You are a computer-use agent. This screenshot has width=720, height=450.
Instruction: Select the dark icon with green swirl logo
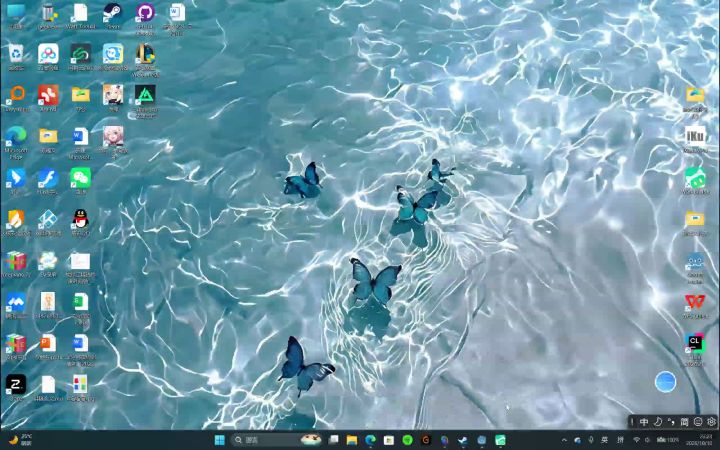tap(80, 54)
